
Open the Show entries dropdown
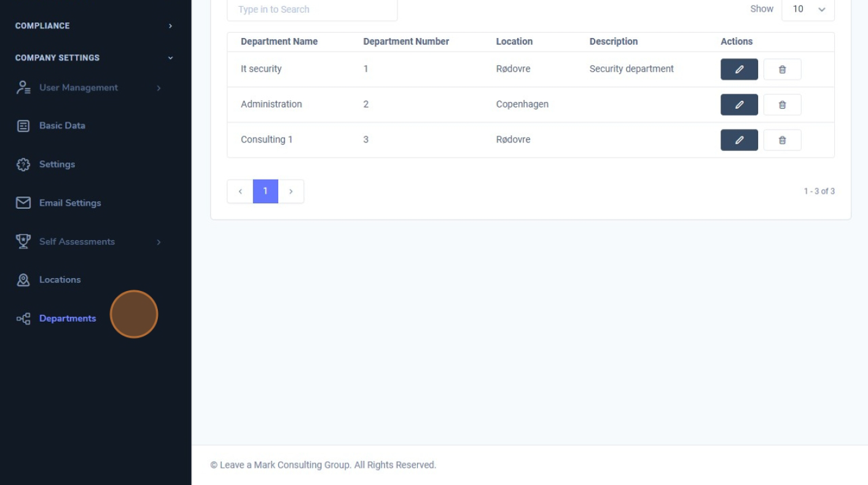pos(808,9)
